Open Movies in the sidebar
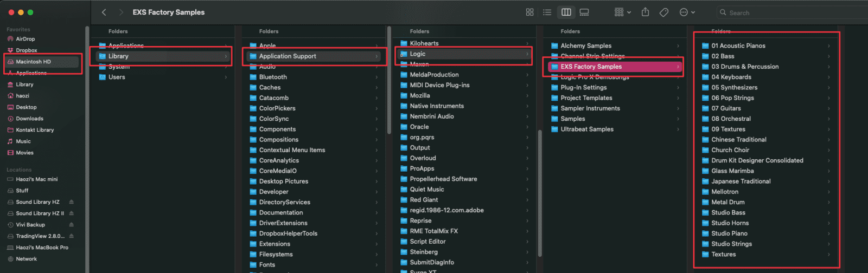This screenshot has height=273, width=868. coord(24,153)
